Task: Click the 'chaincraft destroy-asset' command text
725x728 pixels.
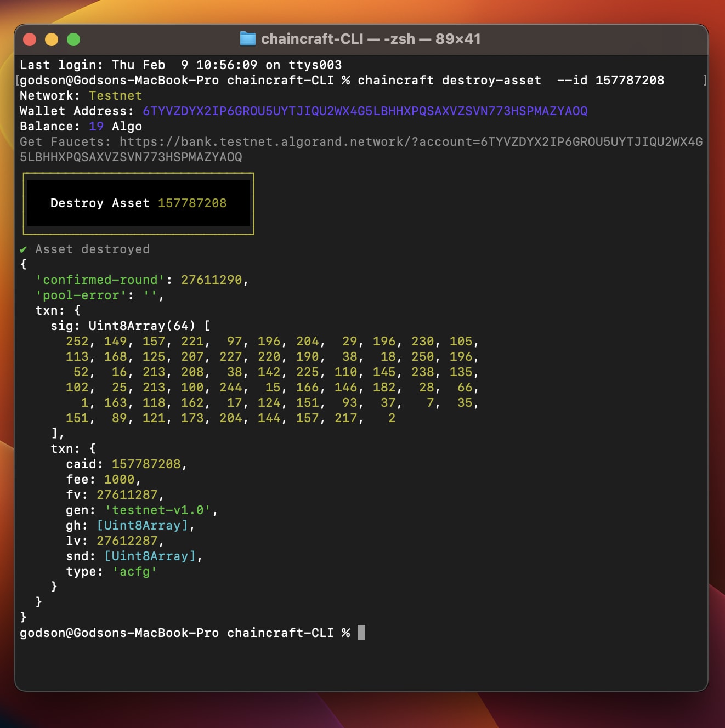Action: [449, 80]
